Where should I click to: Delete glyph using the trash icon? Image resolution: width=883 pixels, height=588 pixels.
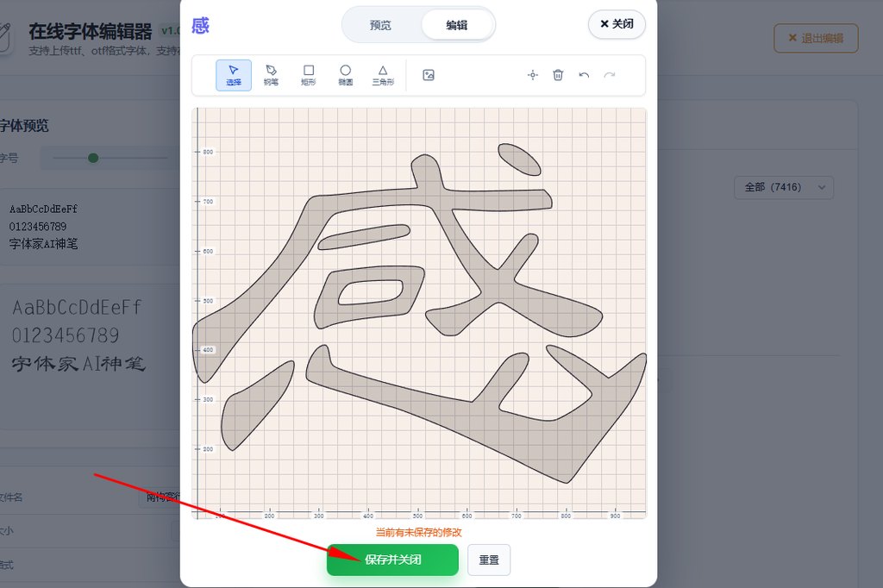click(x=558, y=75)
